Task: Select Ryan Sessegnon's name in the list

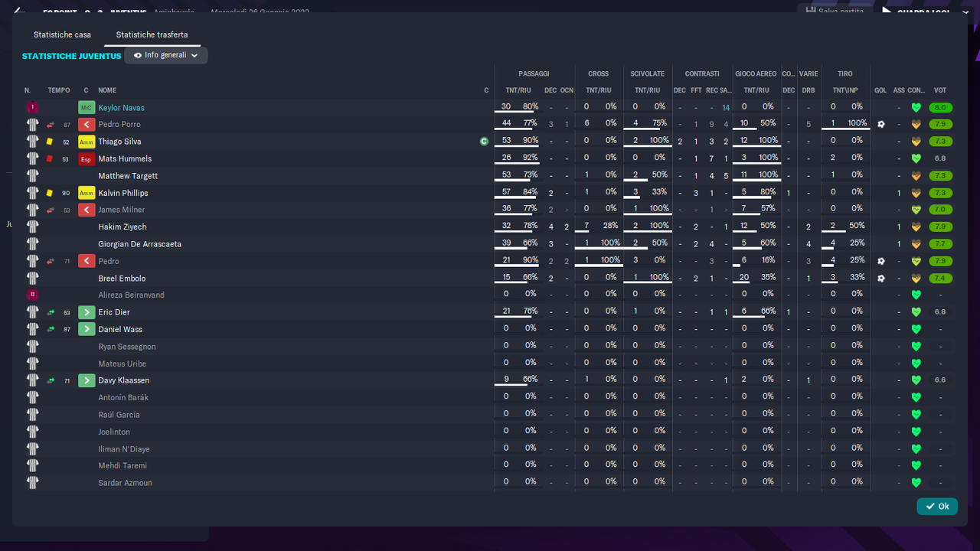Action: pos(127,347)
